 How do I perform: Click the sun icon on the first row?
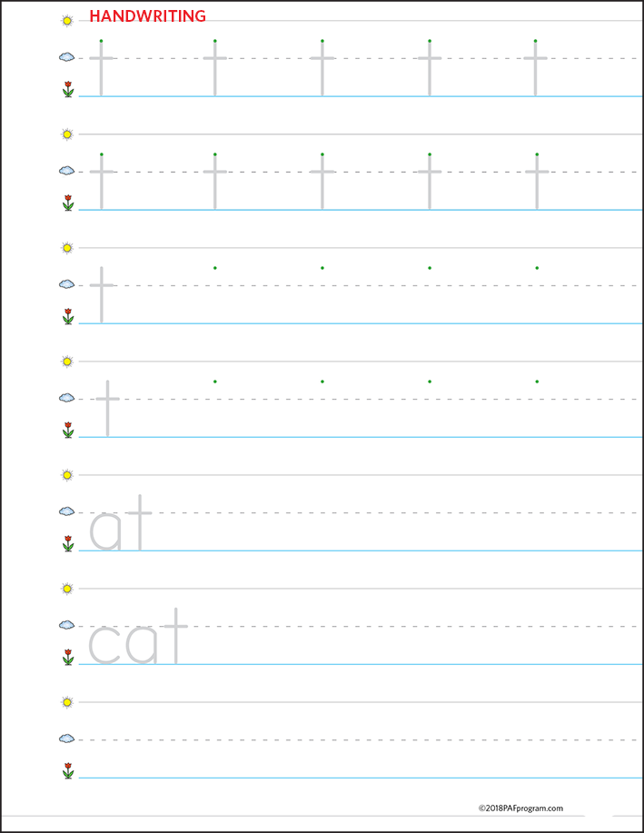click(67, 21)
